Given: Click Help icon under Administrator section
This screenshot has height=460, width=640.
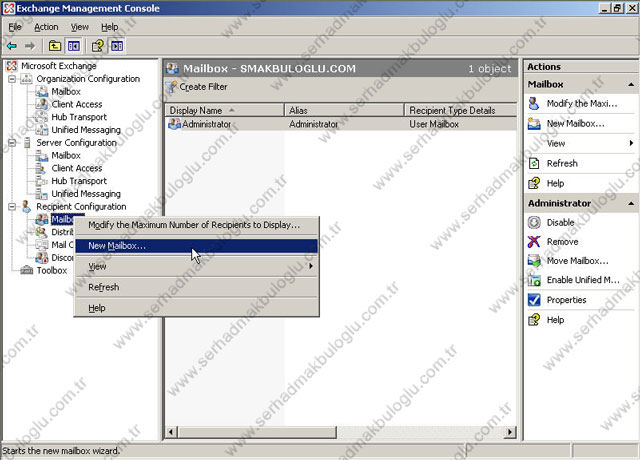Looking at the screenshot, I should click(x=534, y=320).
